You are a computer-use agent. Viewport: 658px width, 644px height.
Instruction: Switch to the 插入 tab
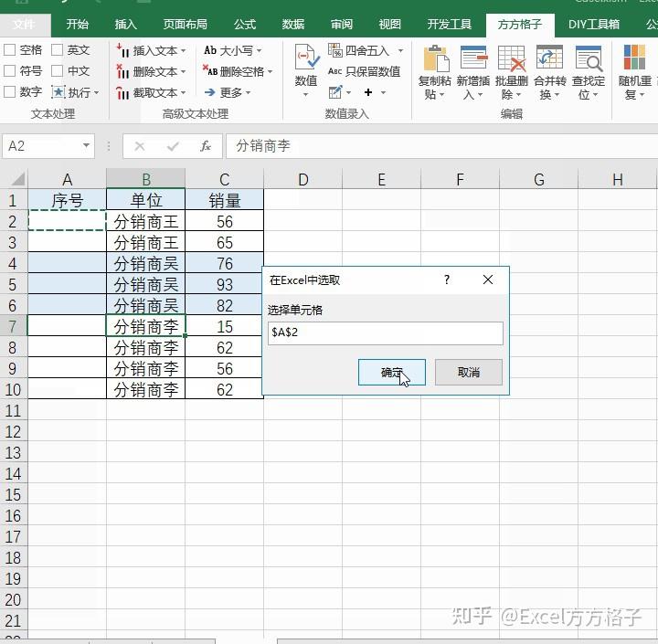(125, 25)
